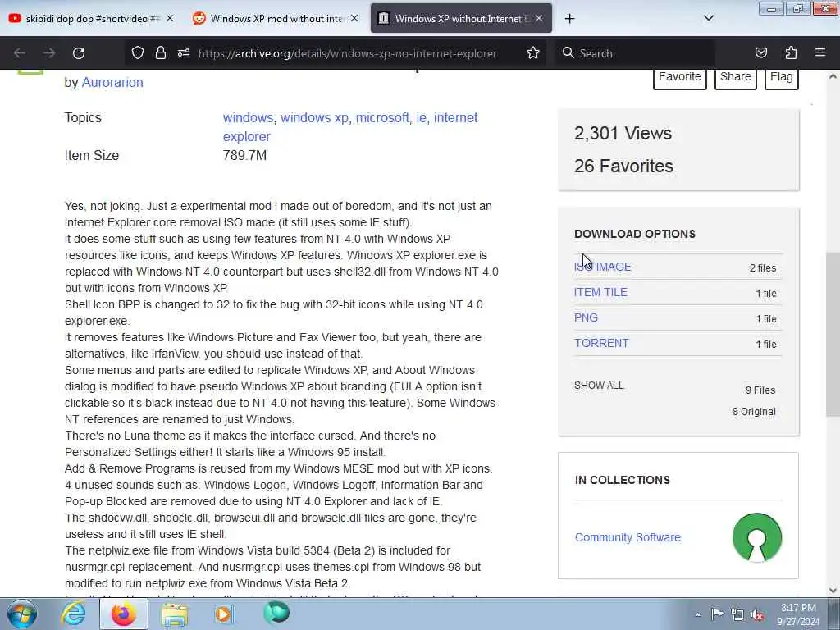Click the 789.7M item size value

pyautogui.click(x=244, y=155)
